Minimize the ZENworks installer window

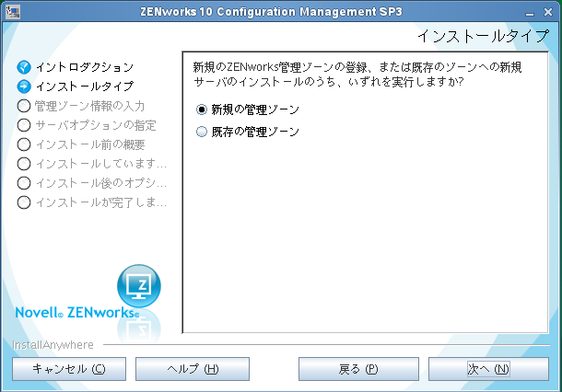click(x=530, y=13)
